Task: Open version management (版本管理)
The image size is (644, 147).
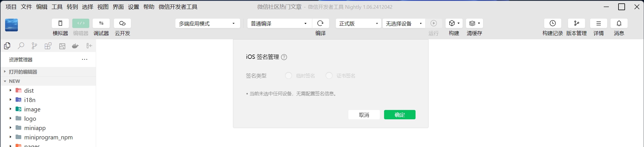Action: [x=577, y=23]
